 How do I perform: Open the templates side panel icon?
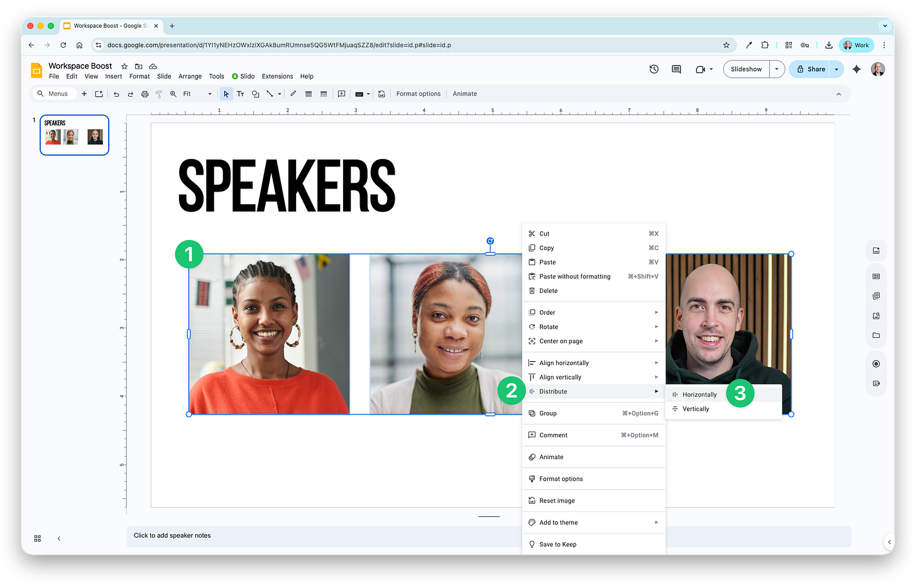point(876,276)
